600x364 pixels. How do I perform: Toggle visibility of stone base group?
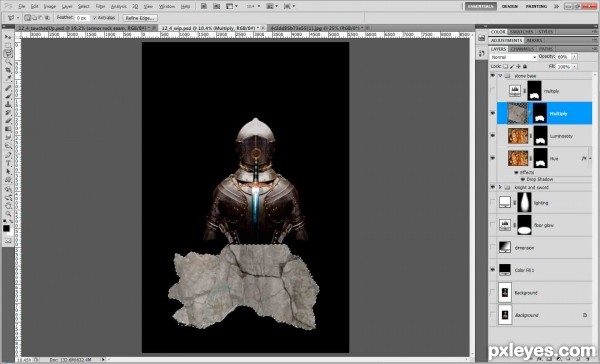click(492, 76)
